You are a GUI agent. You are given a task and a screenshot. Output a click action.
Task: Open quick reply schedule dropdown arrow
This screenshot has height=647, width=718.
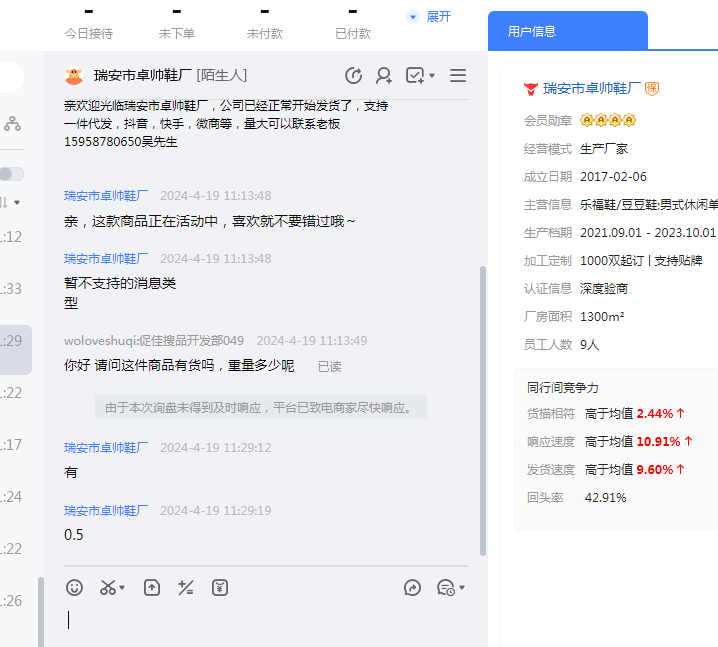pos(462,588)
